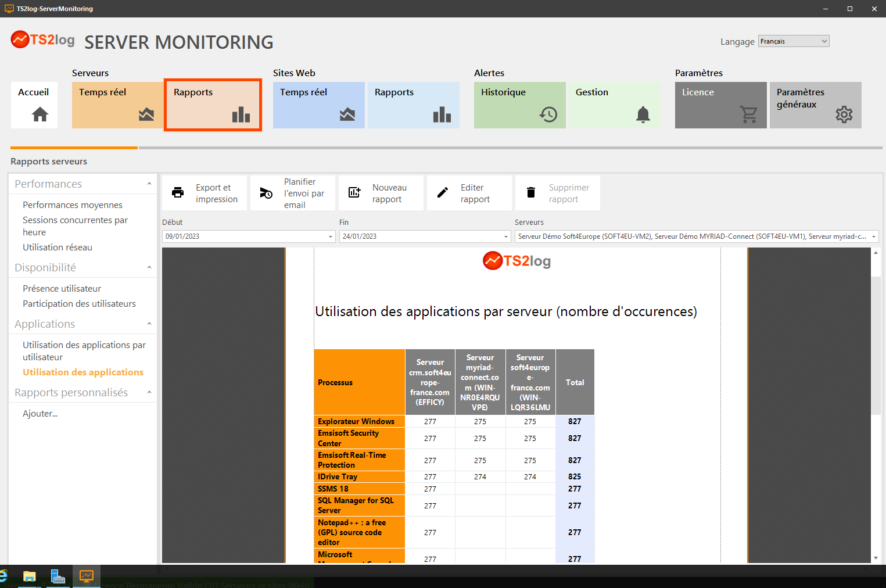Select Utilisation réseau report
The width and height of the screenshot is (886, 588).
(58, 248)
